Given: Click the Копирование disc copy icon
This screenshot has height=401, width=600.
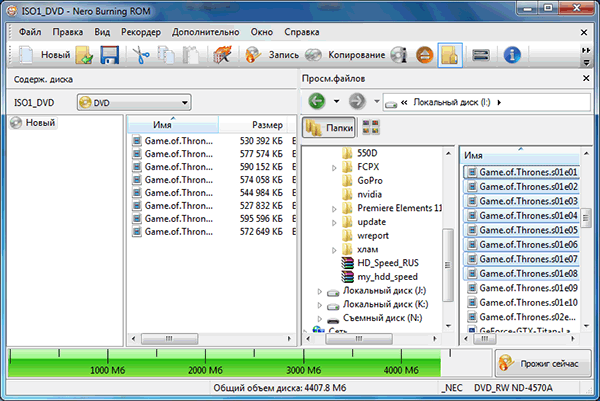Looking at the screenshot, I should [x=313, y=55].
